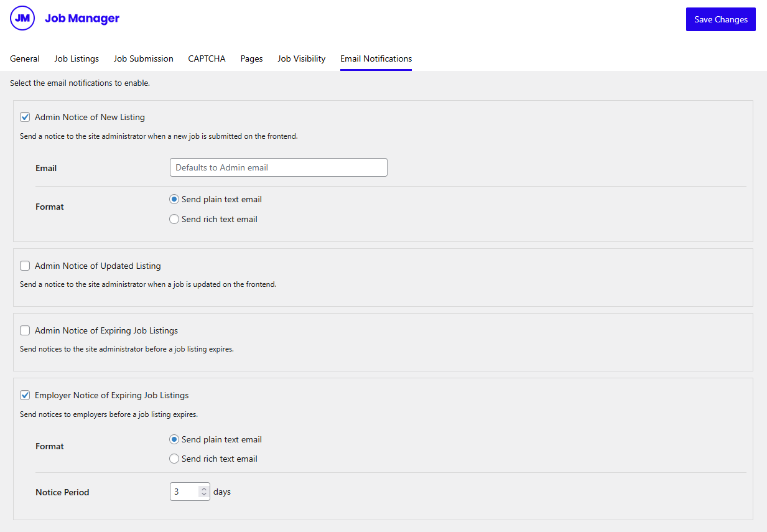Disable Admin Notice of New Listing

25,117
